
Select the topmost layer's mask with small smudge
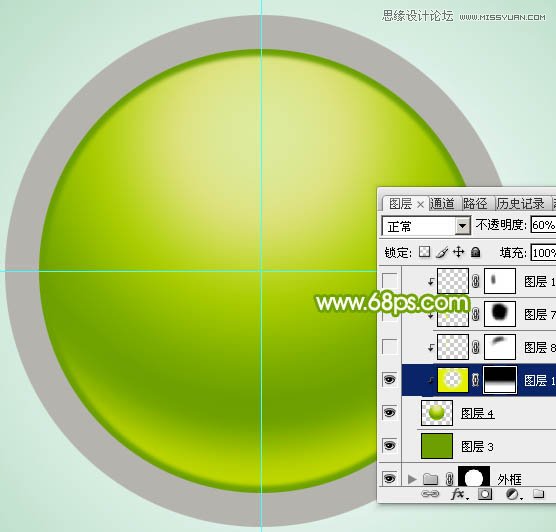(500, 281)
